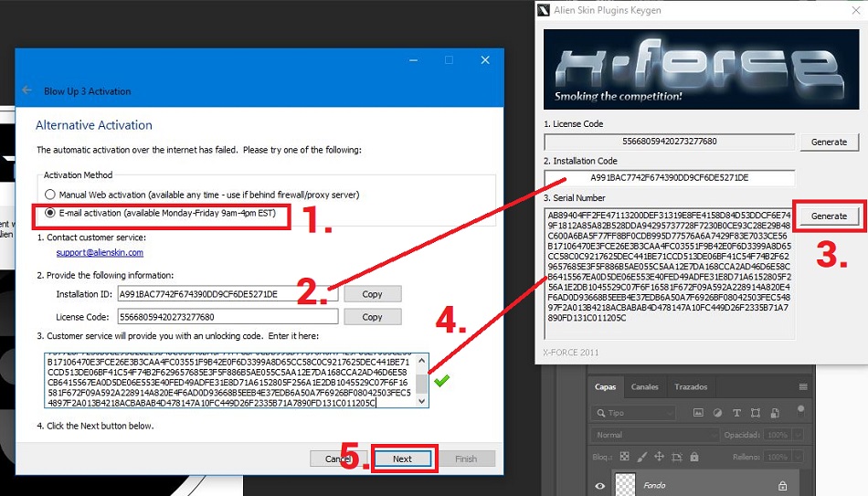Lock transparent pixels checkerboard icon

tap(624, 457)
